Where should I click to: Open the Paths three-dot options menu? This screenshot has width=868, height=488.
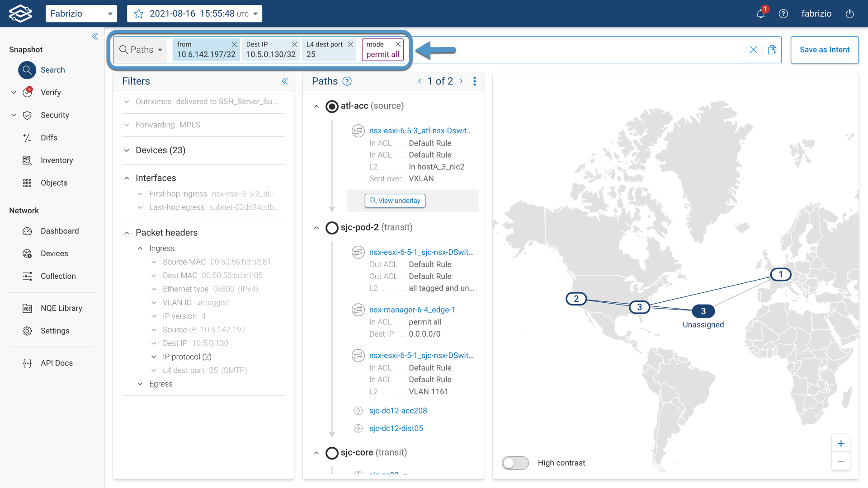(x=474, y=81)
